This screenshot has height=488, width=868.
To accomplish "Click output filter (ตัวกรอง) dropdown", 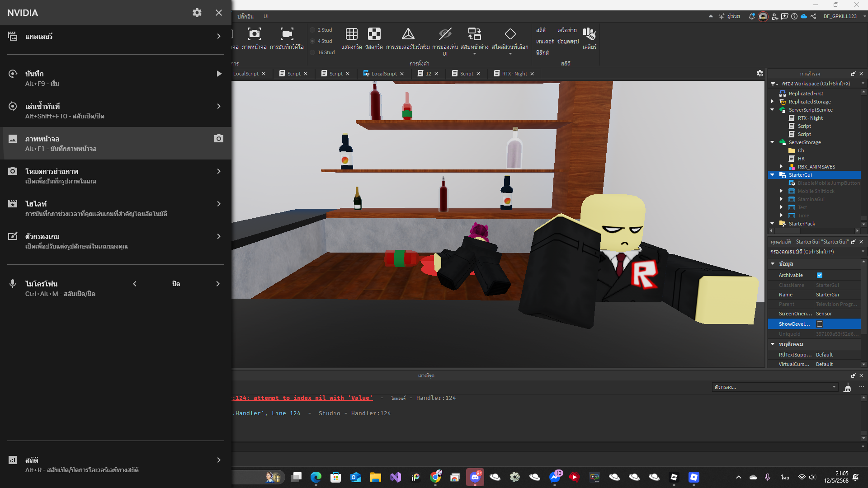I will tap(775, 387).
